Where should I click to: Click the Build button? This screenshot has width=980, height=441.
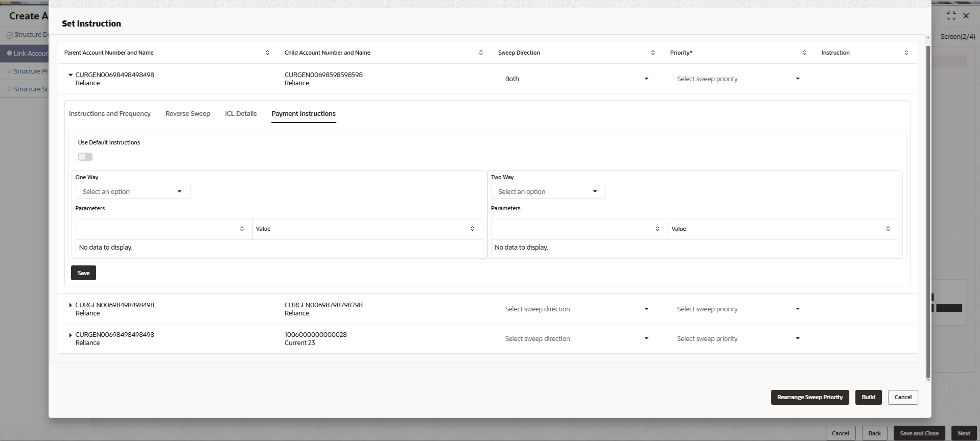[869, 397]
